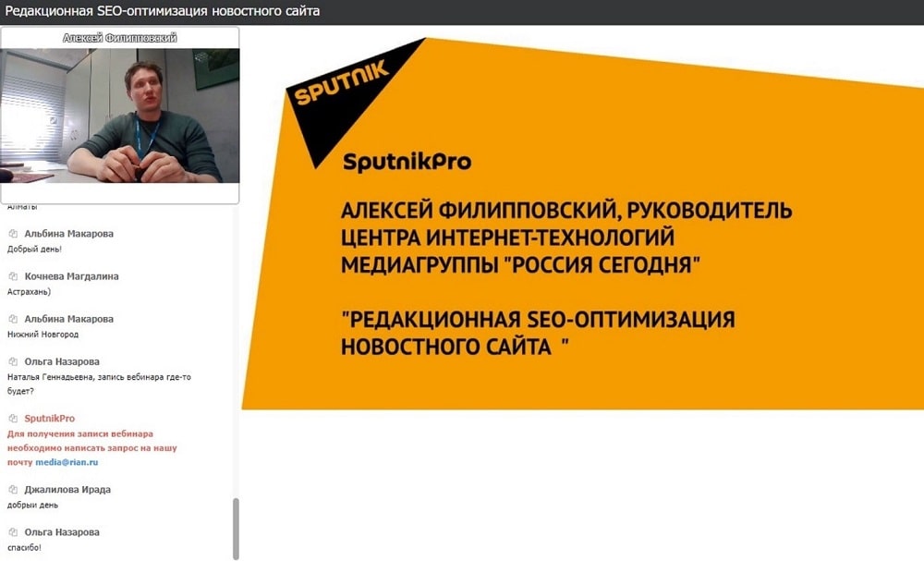Click chat icon beside Джалилова Ирада
Screen dimensions: 924x561
pos(13,490)
